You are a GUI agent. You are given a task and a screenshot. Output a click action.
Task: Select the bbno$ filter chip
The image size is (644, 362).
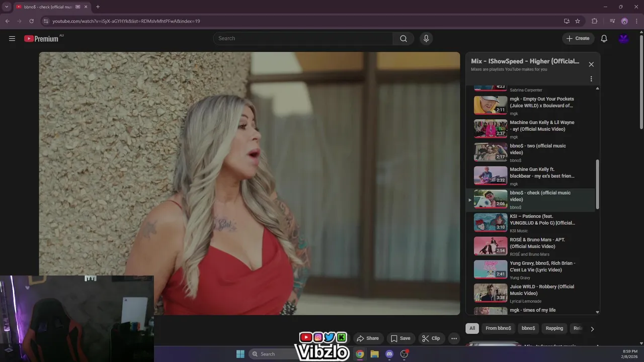pos(528,328)
